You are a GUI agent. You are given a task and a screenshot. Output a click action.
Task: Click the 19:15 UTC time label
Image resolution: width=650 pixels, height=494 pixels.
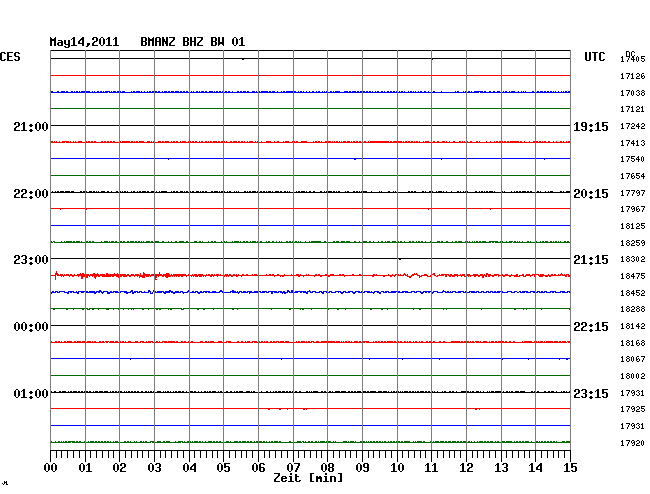(591, 127)
